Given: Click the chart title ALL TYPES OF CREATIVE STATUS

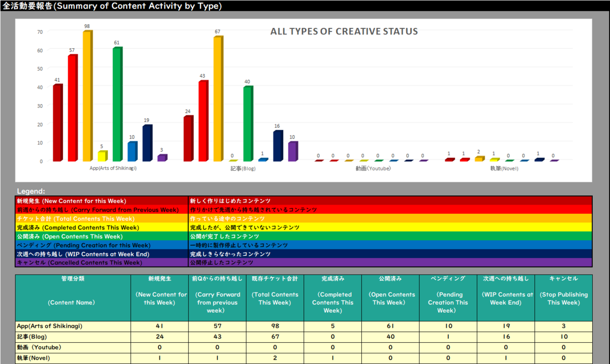Looking at the screenshot, I should (x=344, y=31).
